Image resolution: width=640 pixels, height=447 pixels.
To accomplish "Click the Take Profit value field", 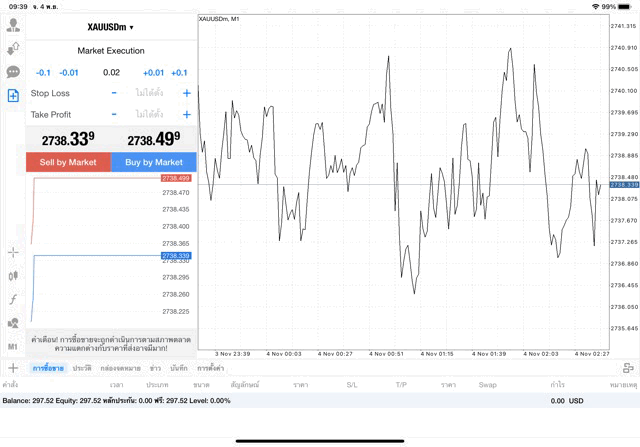I will pyautogui.click(x=150, y=114).
